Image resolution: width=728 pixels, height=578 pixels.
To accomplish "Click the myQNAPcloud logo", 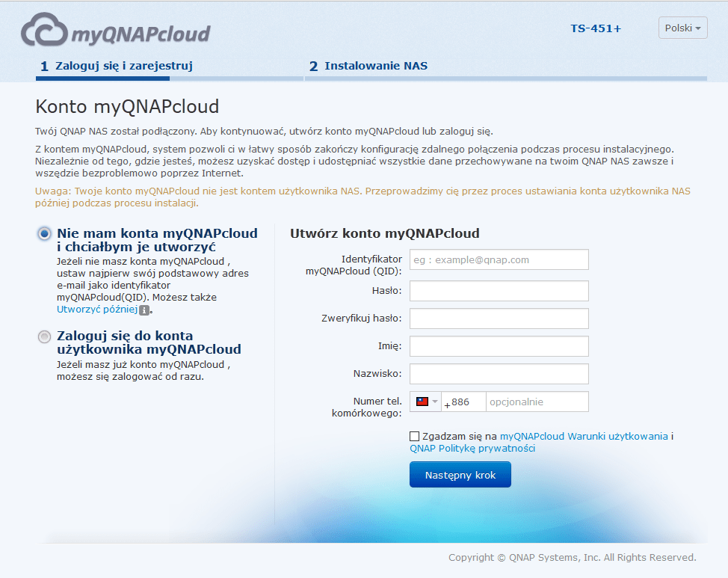I will (116, 30).
